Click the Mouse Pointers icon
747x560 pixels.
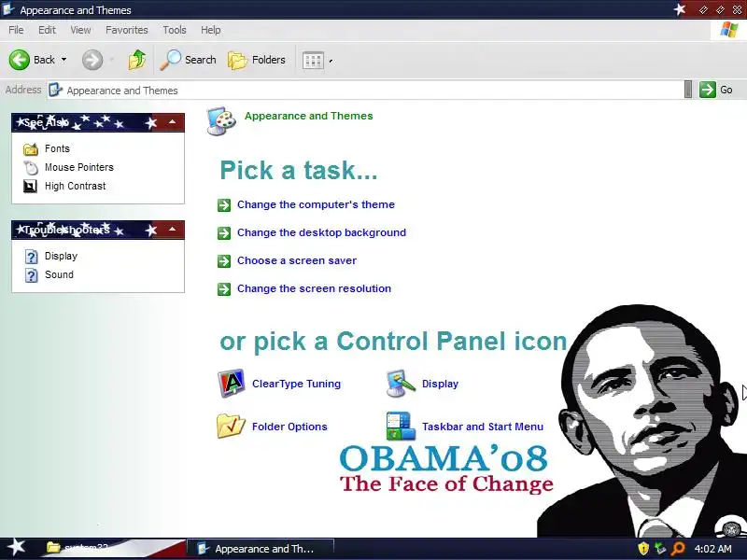point(31,168)
